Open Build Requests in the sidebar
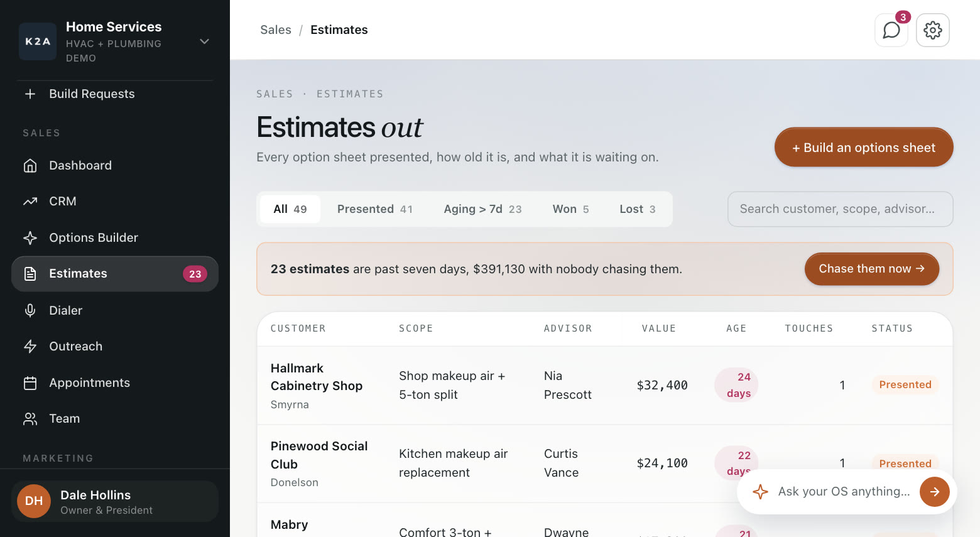 point(115,94)
